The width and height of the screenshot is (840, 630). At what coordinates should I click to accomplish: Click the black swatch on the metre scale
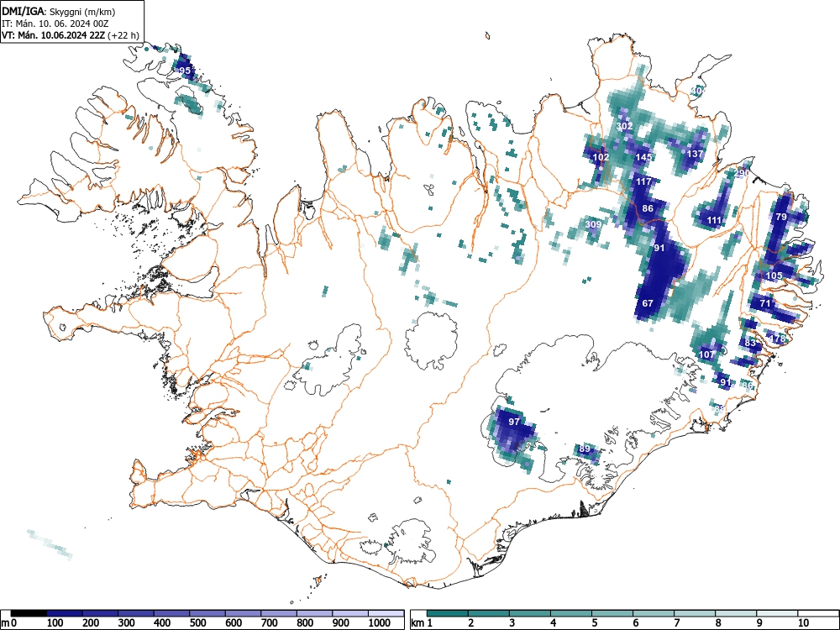tap(29, 613)
